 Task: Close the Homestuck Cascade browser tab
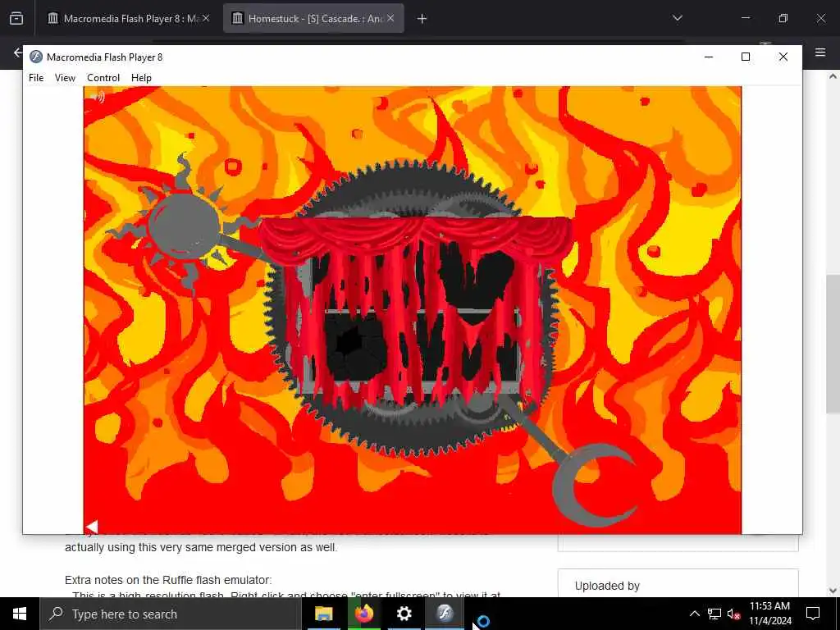390,18
